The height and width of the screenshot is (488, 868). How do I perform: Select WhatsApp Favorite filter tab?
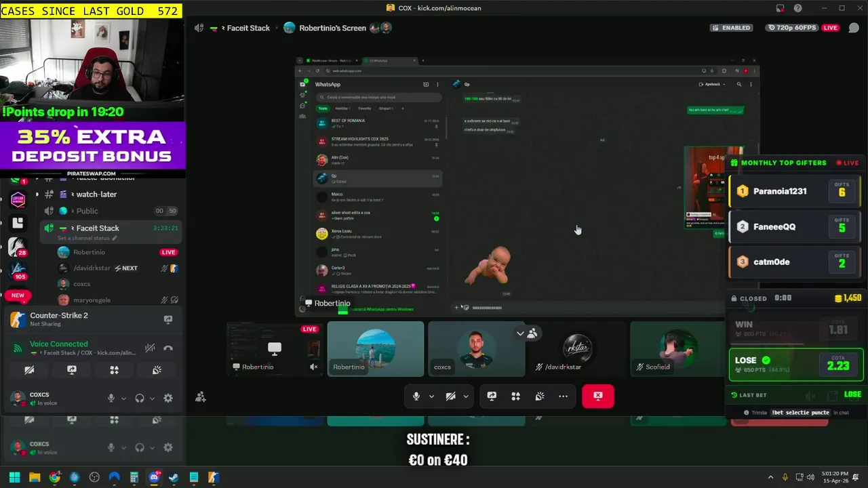[x=365, y=108]
